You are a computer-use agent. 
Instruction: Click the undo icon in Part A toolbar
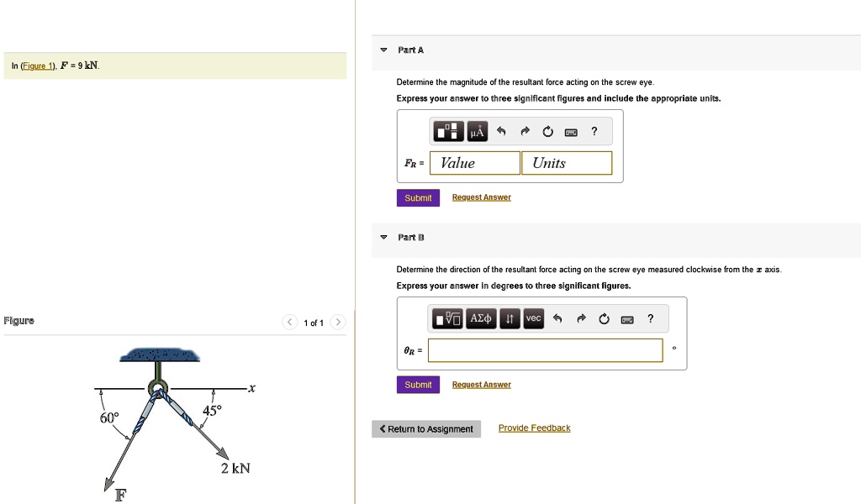[501, 131]
